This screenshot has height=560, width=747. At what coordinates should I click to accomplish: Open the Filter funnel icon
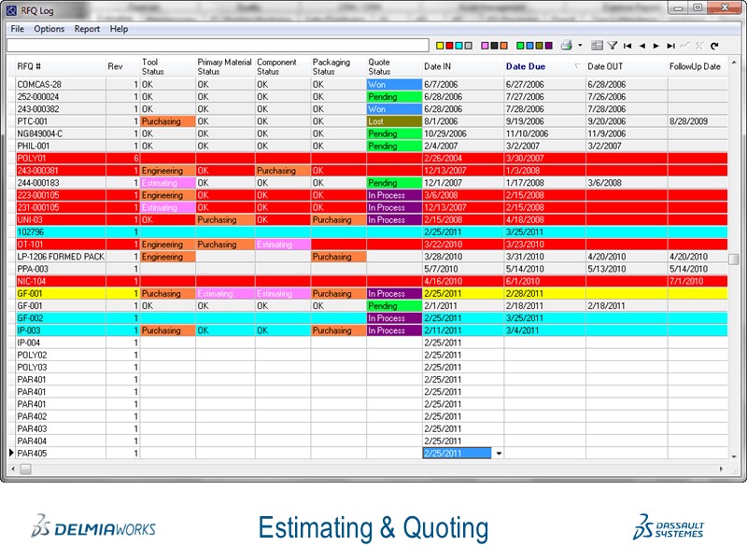[614, 45]
